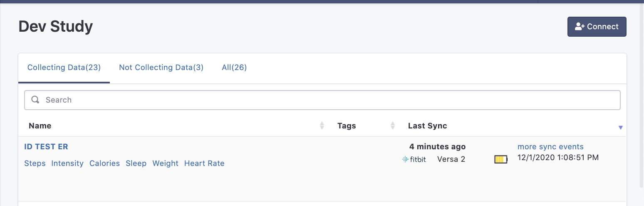Click the Connect button
This screenshot has width=644, height=206.
point(597,27)
